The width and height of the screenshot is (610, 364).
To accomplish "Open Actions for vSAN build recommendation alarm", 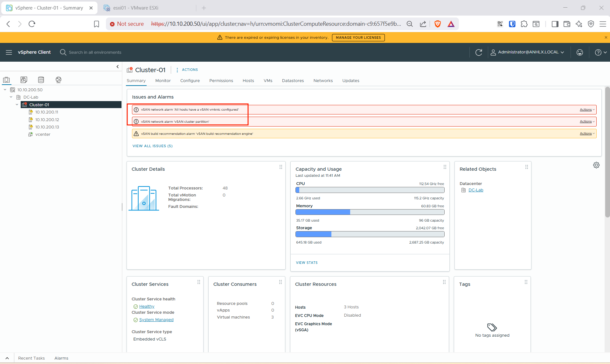I will click(x=587, y=134).
